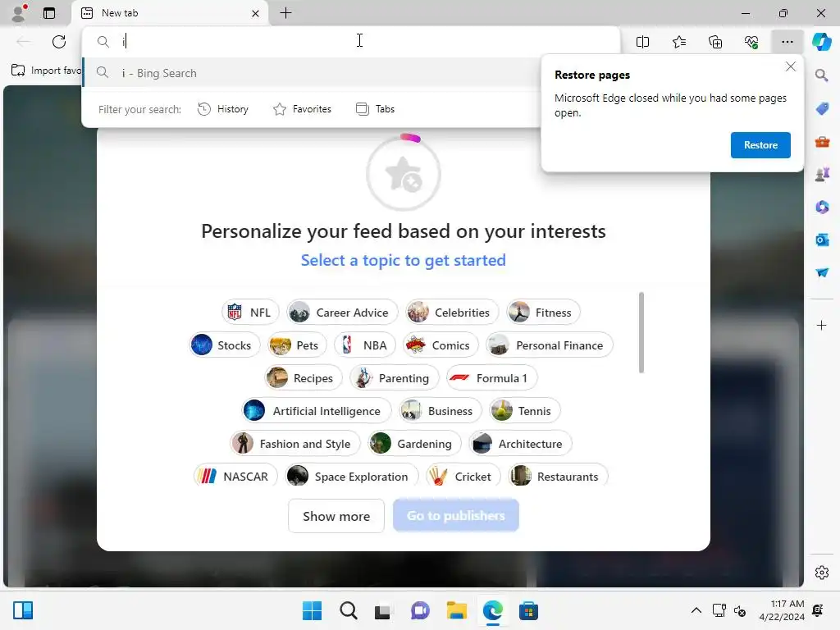Click in the address bar input
This screenshot has height=630, width=840.
(351, 41)
